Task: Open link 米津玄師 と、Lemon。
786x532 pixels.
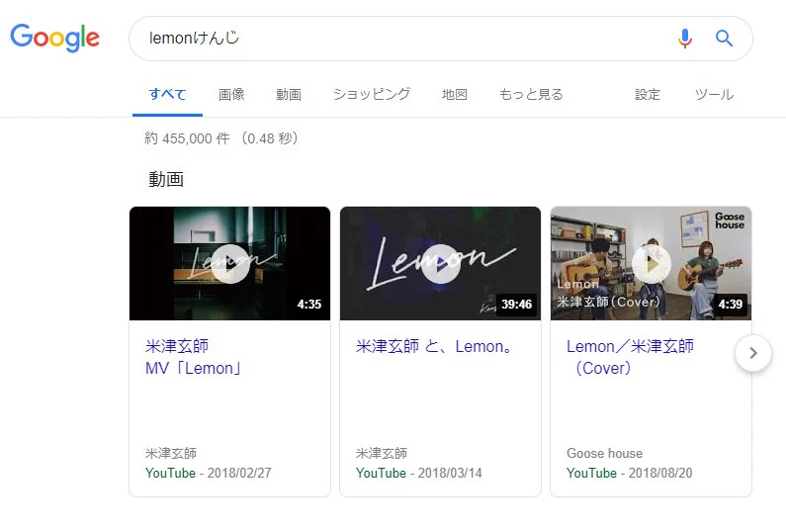Action: (435, 346)
